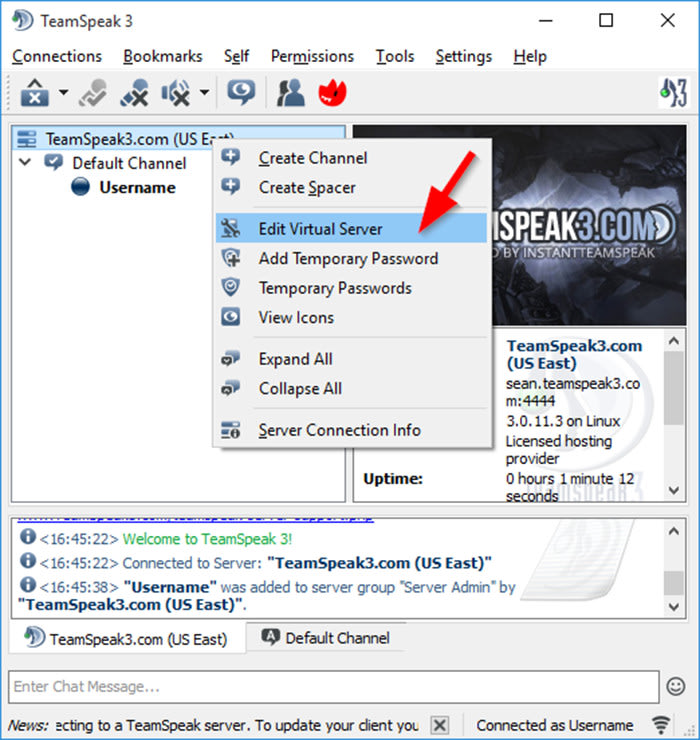This screenshot has width=700, height=740.
Task: Choose Edit Virtual Server menu entry
Action: tap(351, 228)
